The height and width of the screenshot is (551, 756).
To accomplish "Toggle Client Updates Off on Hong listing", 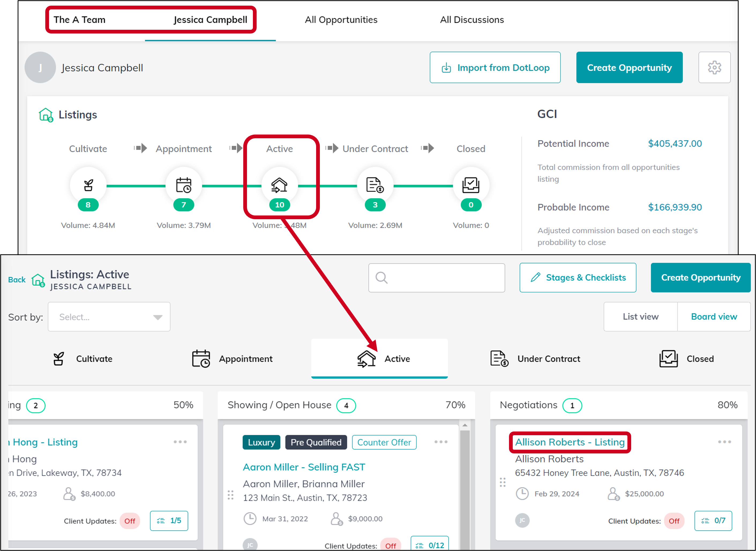I will 130,521.
